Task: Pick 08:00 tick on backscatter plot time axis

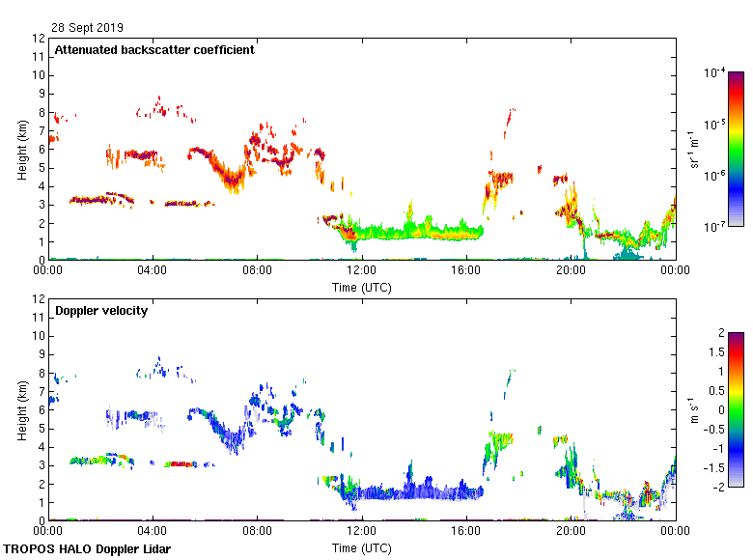Action: pyautogui.click(x=257, y=271)
